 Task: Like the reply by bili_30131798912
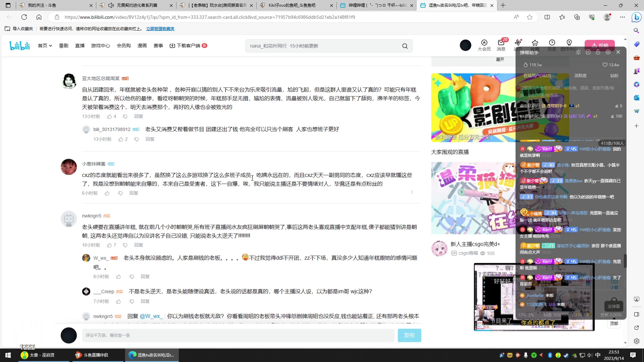(x=121, y=139)
